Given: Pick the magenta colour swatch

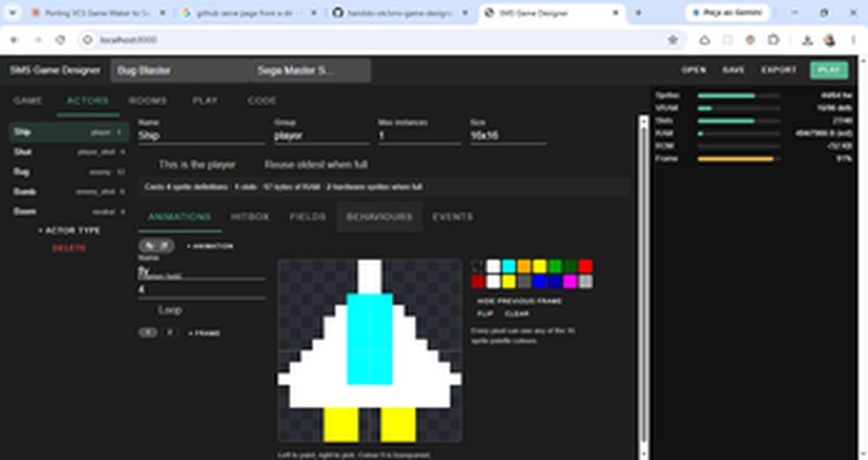Looking at the screenshot, I should click(570, 281).
